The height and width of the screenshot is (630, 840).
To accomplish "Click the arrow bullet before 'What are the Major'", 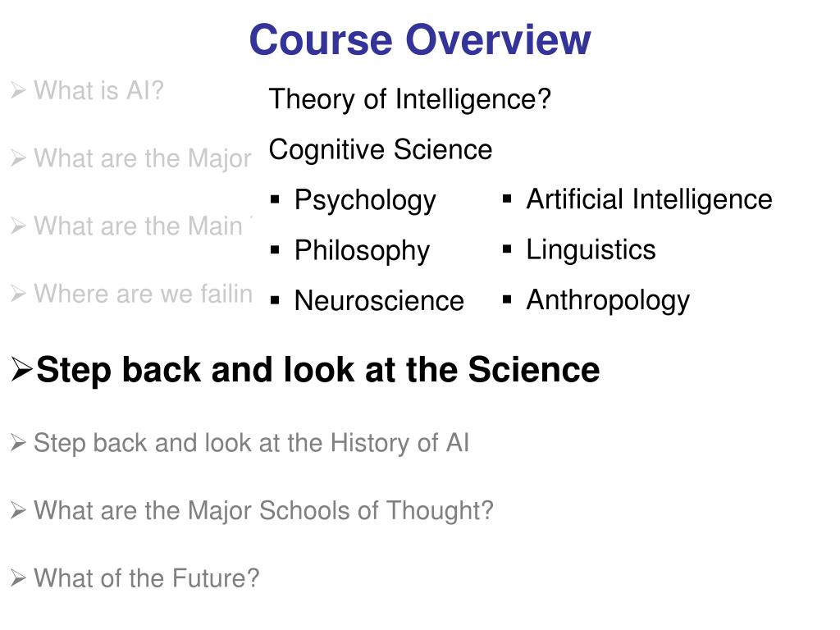I will (x=18, y=158).
